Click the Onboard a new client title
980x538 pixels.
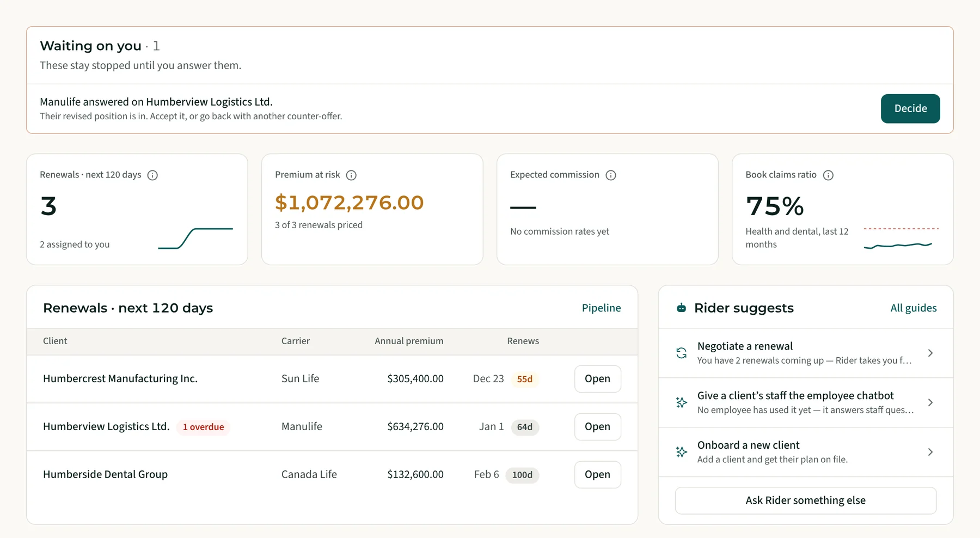[x=748, y=445]
